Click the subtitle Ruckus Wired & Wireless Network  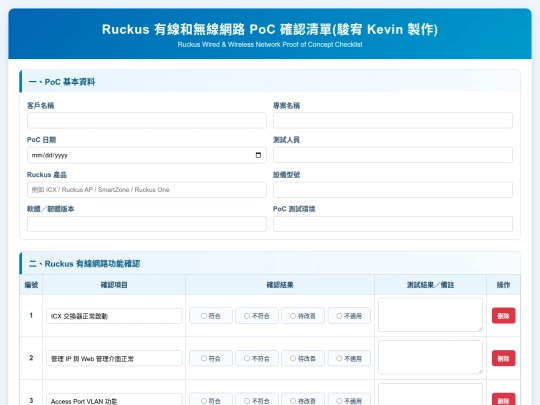tap(270, 44)
